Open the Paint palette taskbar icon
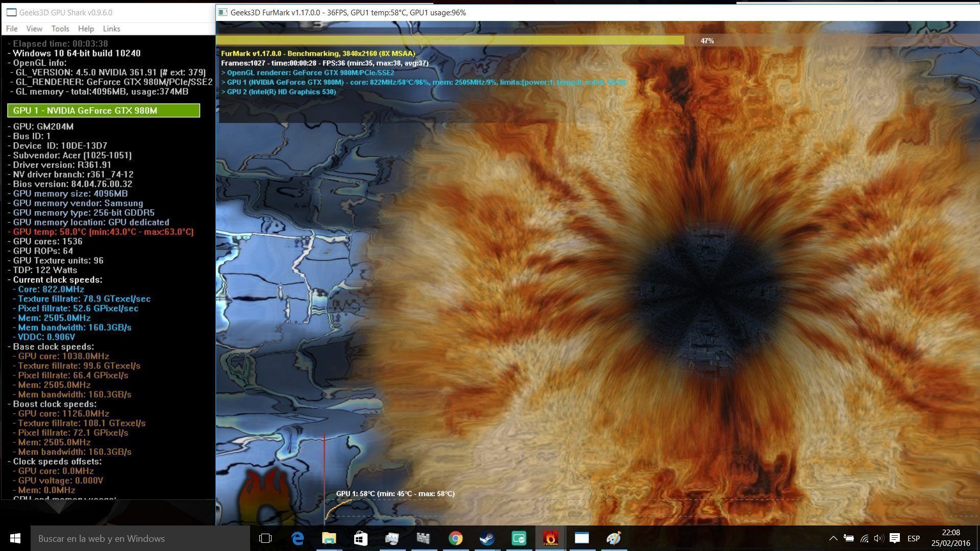Viewport: 980px width, 551px height. coord(614,538)
